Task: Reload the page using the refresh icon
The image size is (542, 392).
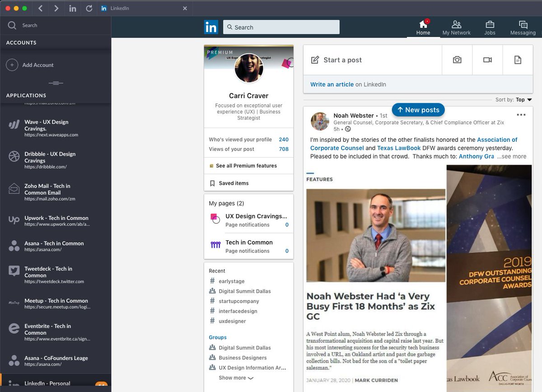Action: 89,8
